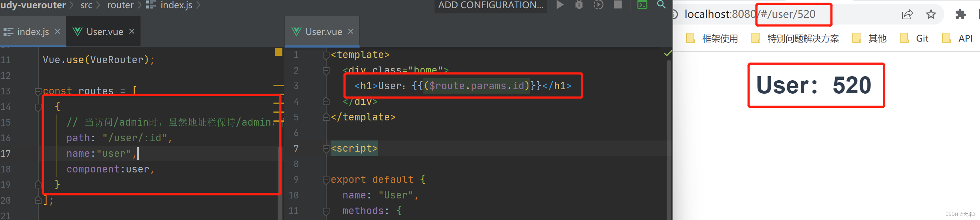Click the Stop square icon
Image resolution: width=980 pixels, height=220 pixels.
coord(618,4)
